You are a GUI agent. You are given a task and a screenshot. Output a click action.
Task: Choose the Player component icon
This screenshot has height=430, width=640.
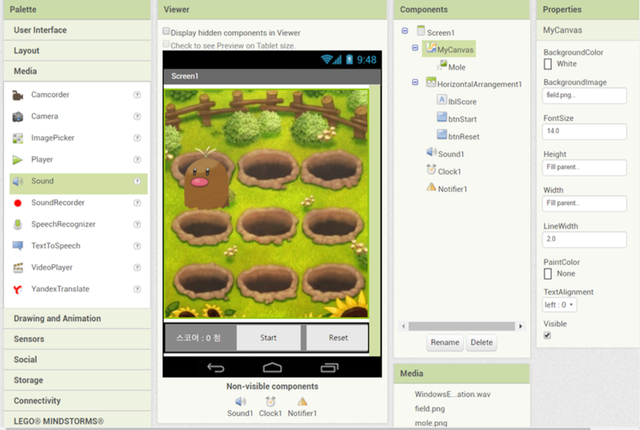pos(18,160)
